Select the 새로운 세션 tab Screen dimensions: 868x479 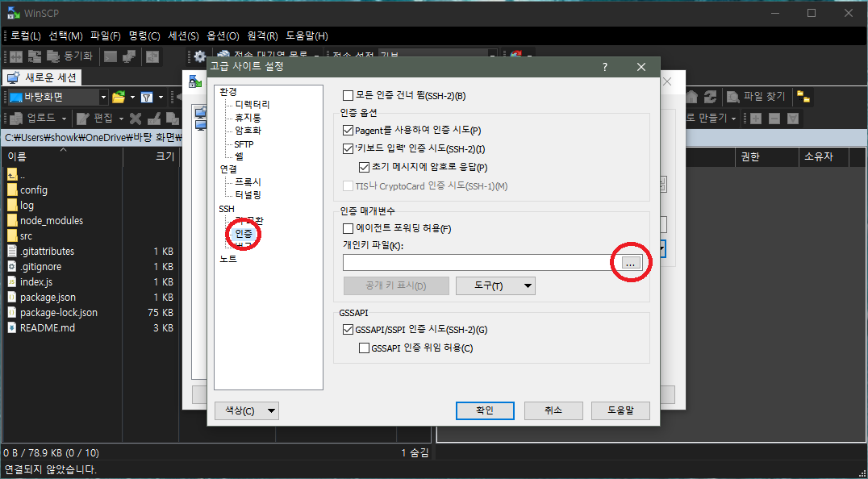(x=44, y=77)
